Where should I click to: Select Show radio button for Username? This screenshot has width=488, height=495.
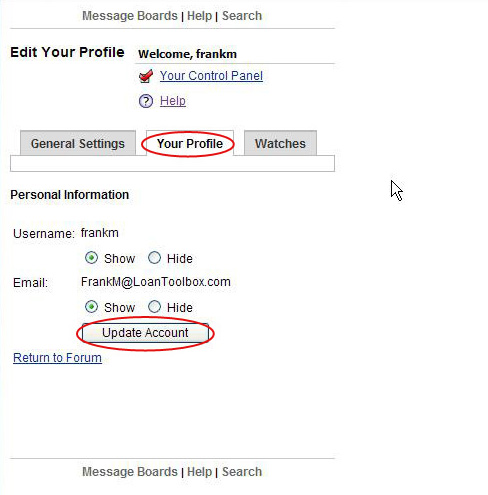point(91,258)
